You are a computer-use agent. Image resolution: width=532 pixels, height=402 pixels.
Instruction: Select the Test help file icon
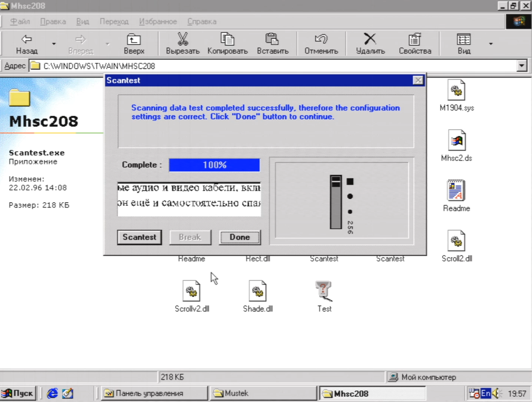click(x=324, y=291)
